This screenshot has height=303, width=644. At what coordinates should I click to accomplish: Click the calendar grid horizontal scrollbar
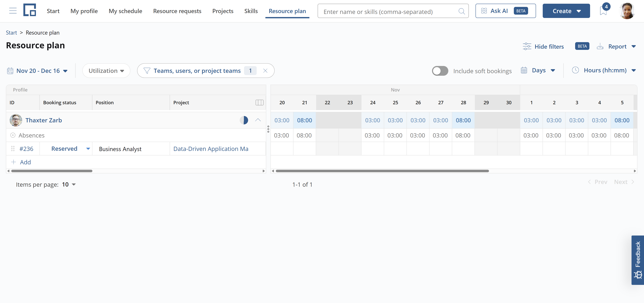[382, 171]
